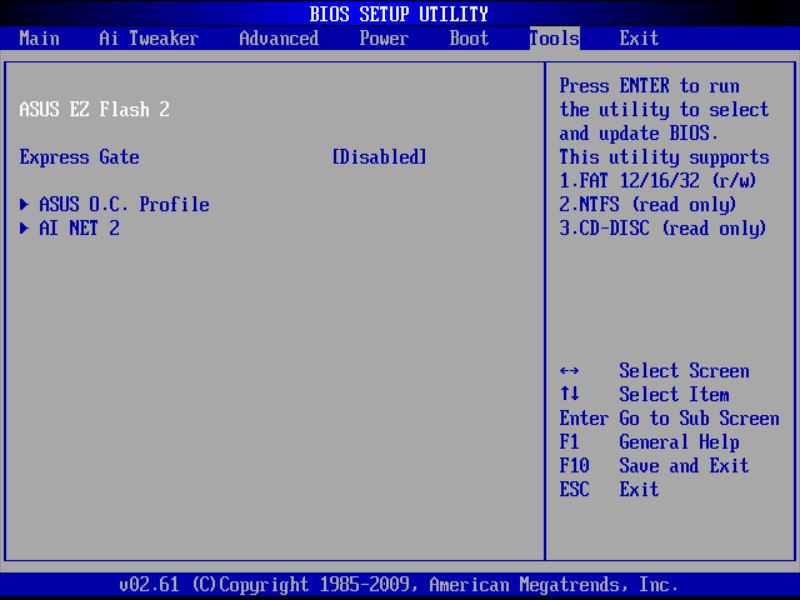Click the AI NET 2 arrow indicator
This screenshot has height=600, width=800.
pos(23,228)
